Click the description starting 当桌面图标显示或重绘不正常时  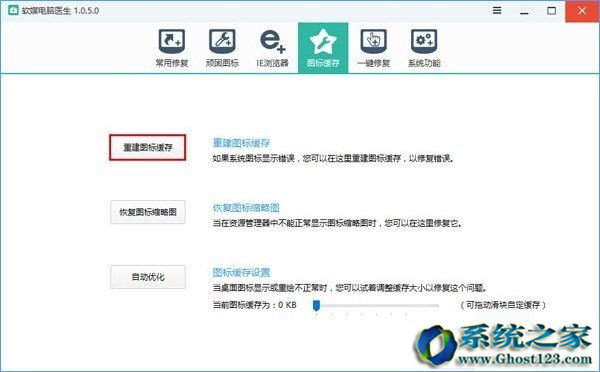350,287
